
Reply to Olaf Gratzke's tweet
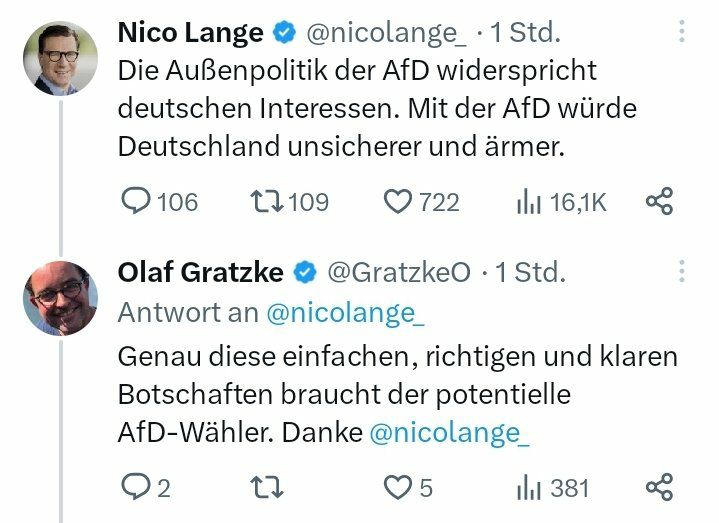tap(135, 487)
